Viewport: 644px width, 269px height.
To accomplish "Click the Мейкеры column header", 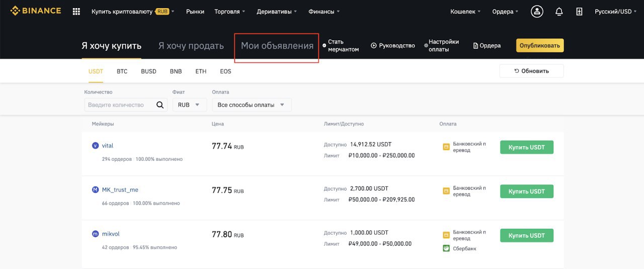I will pos(103,124).
